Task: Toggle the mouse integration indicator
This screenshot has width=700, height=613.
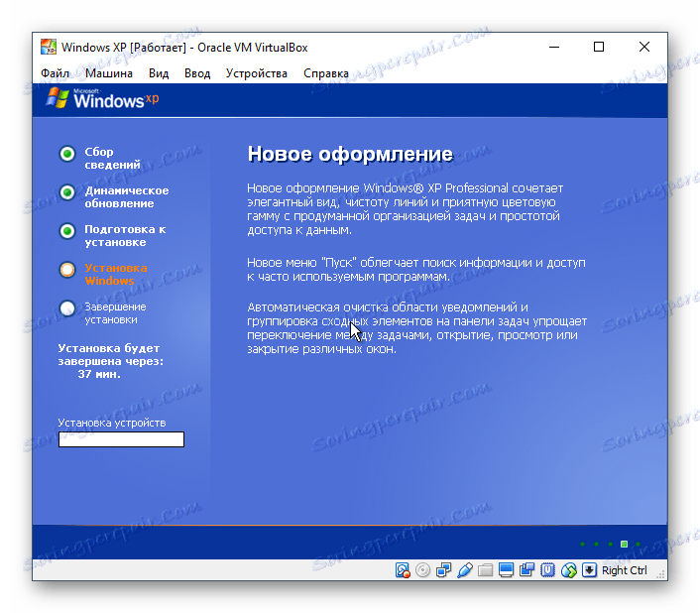Action: (568, 570)
